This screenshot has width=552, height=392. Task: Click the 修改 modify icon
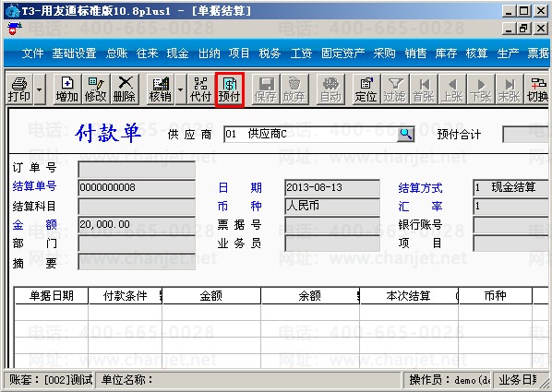coord(96,89)
